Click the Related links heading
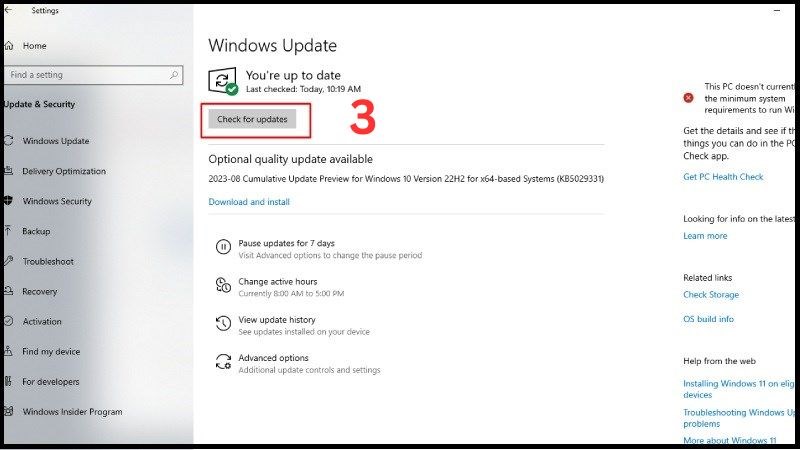 click(x=708, y=278)
